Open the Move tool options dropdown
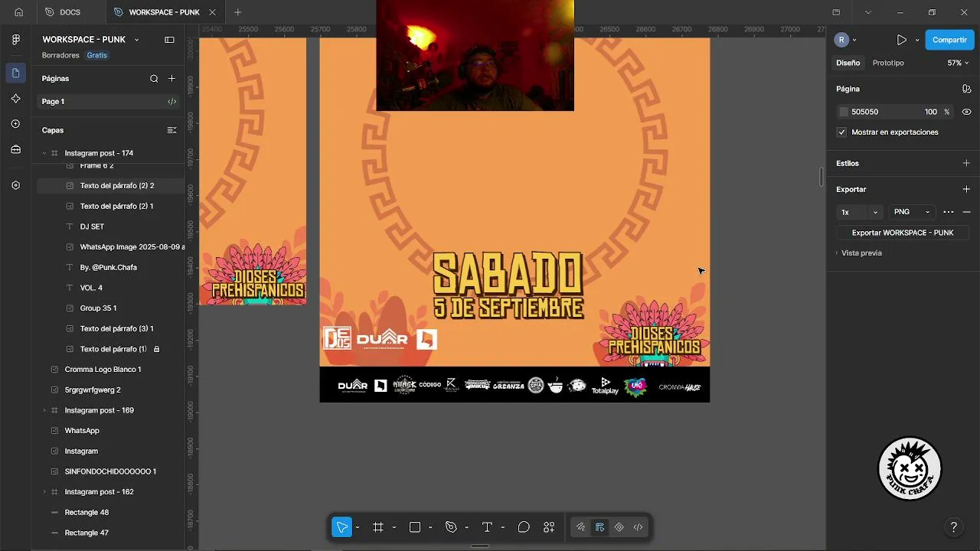Image resolution: width=980 pixels, height=551 pixels. tap(358, 527)
